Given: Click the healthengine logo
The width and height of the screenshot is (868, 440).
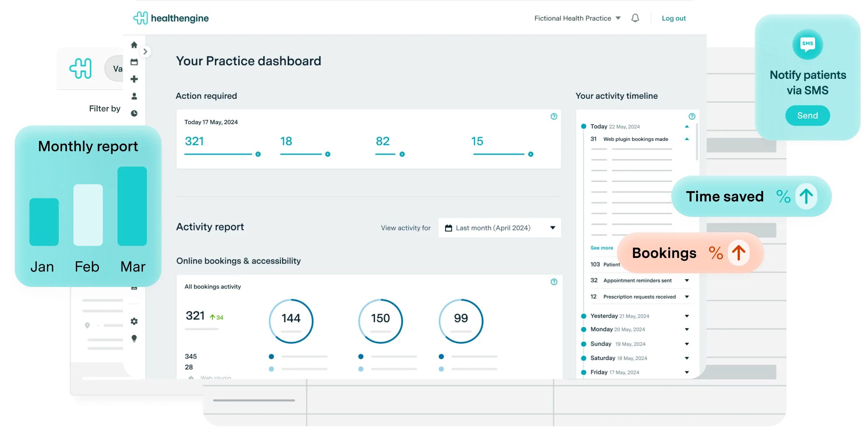Looking at the screenshot, I should 171,18.
